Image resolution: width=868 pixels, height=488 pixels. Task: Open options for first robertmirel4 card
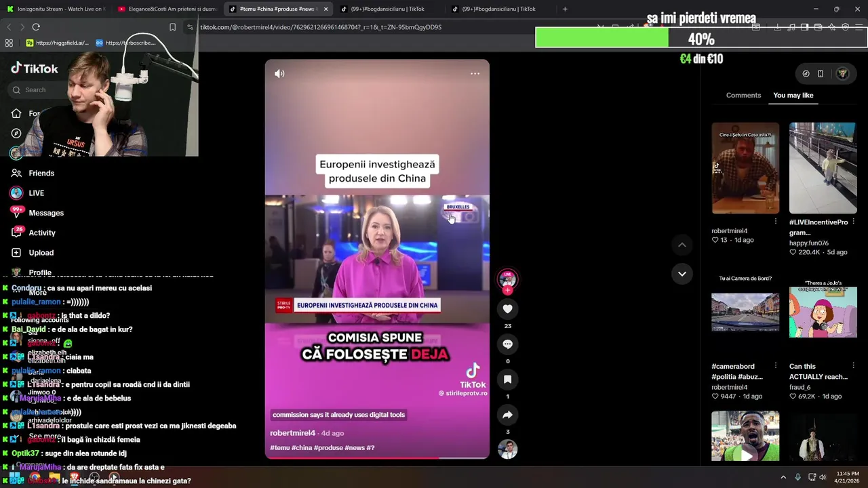pos(776,222)
